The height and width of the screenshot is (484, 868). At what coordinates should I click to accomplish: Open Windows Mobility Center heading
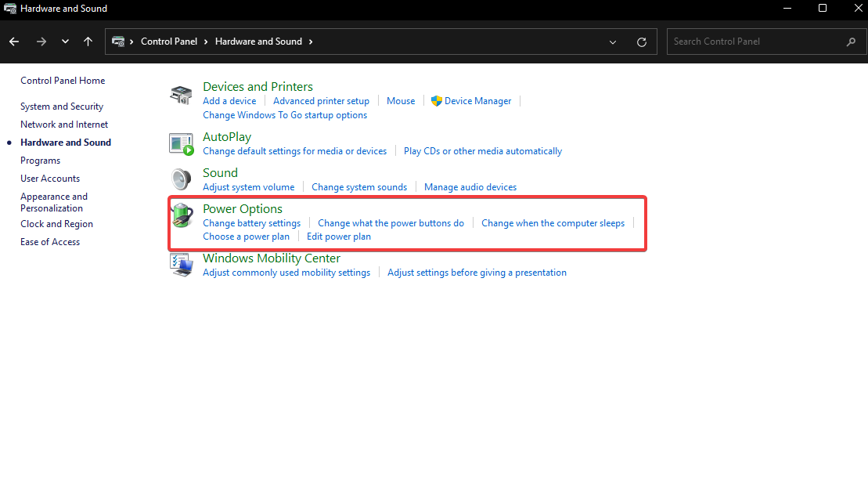click(x=272, y=258)
